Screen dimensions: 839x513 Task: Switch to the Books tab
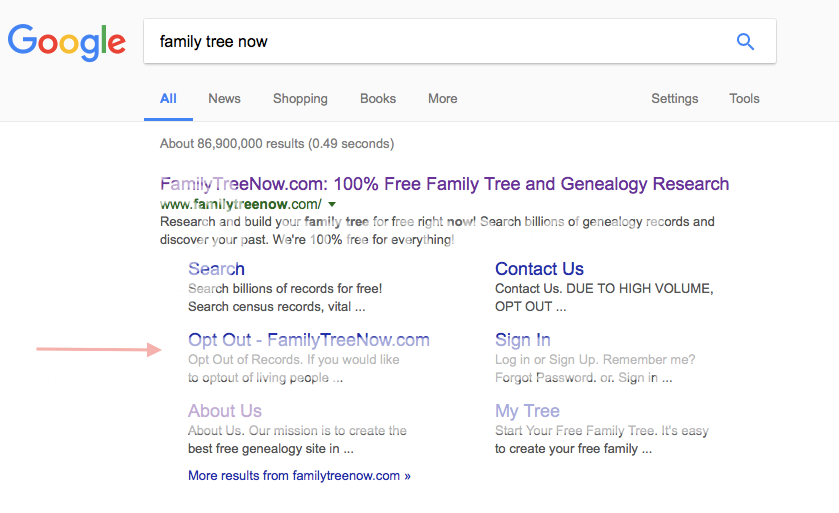[x=378, y=99]
